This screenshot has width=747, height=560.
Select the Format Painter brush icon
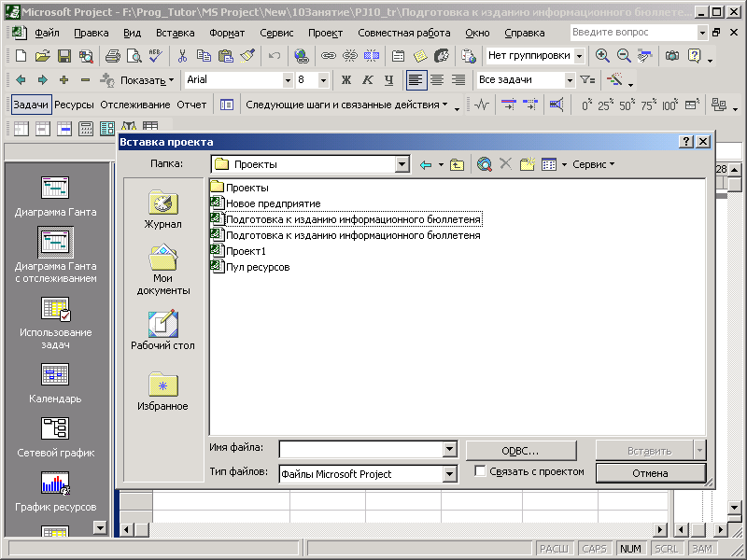247,56
